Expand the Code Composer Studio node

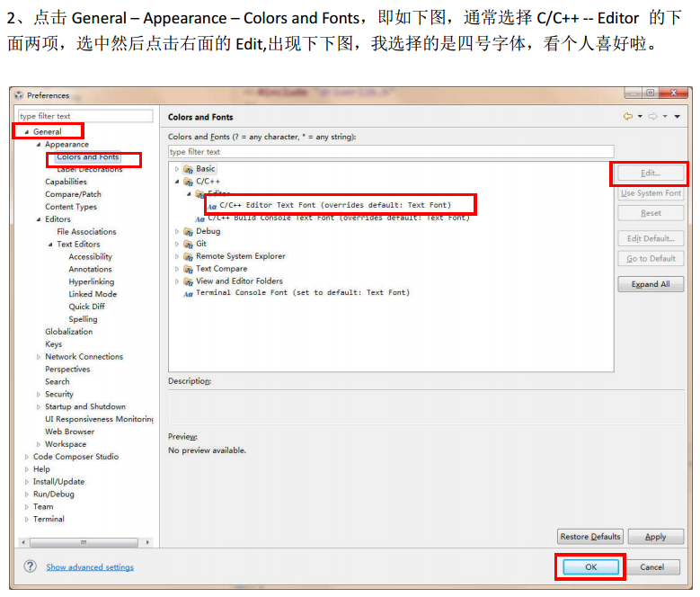tap(26, 457)
